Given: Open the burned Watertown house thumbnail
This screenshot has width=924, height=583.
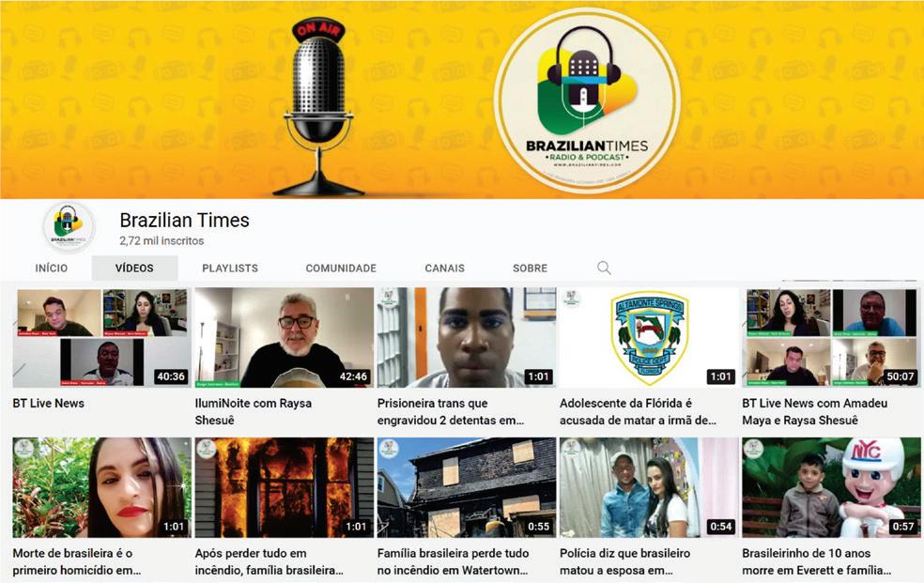Looking at the screenshot, I should coord(467,487).
